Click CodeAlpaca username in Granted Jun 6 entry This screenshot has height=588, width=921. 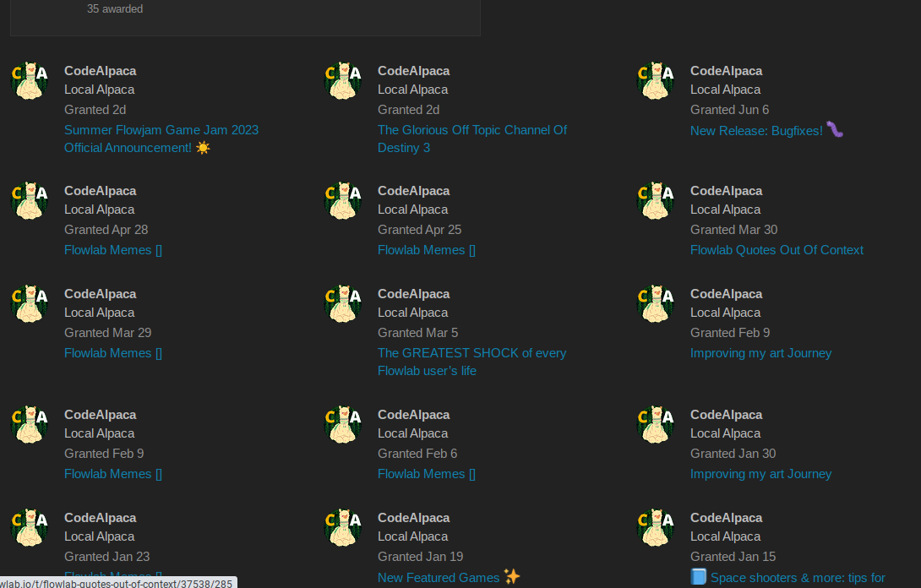tap(726, 71)
